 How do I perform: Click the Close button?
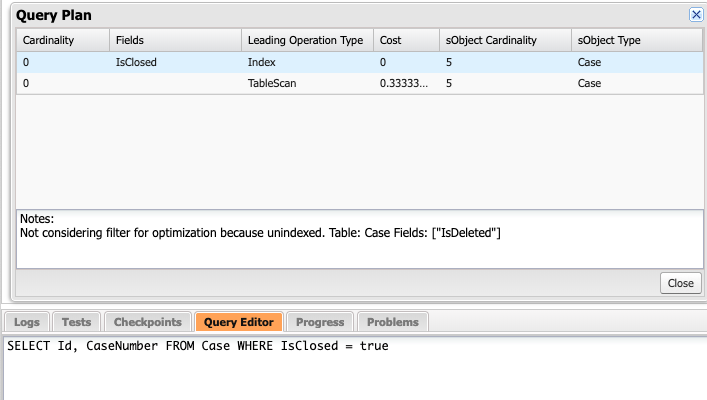point(680,283)
